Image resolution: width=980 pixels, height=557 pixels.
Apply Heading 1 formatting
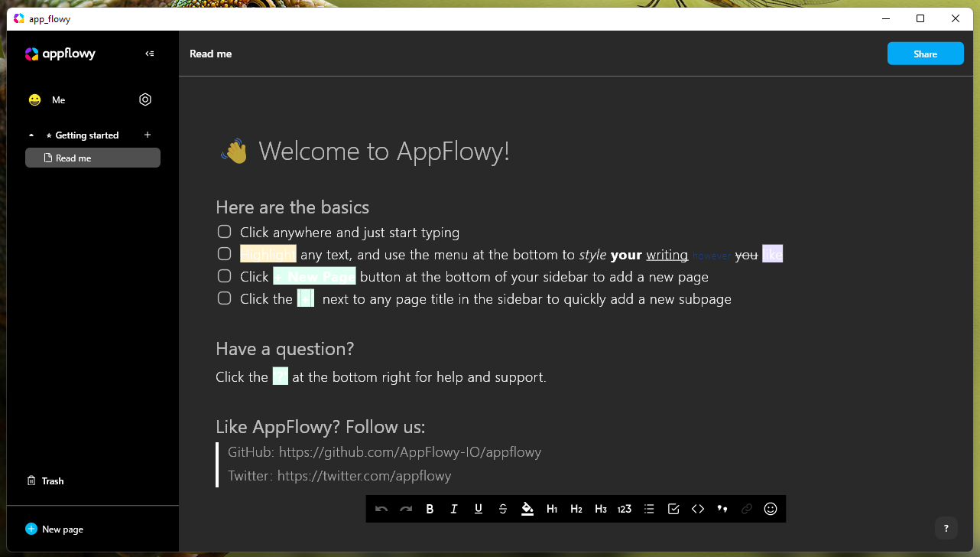[x=552, y=508]
